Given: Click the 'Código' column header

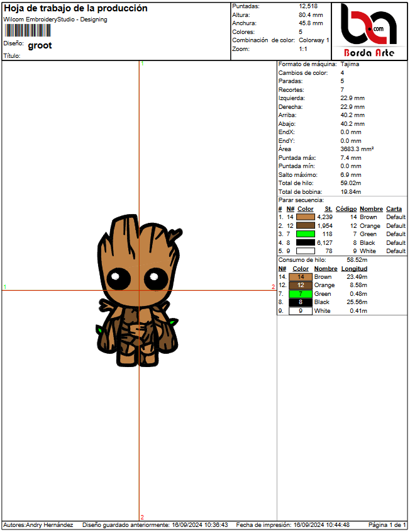Looking at the screenshot, I should [x=346, y=209].
